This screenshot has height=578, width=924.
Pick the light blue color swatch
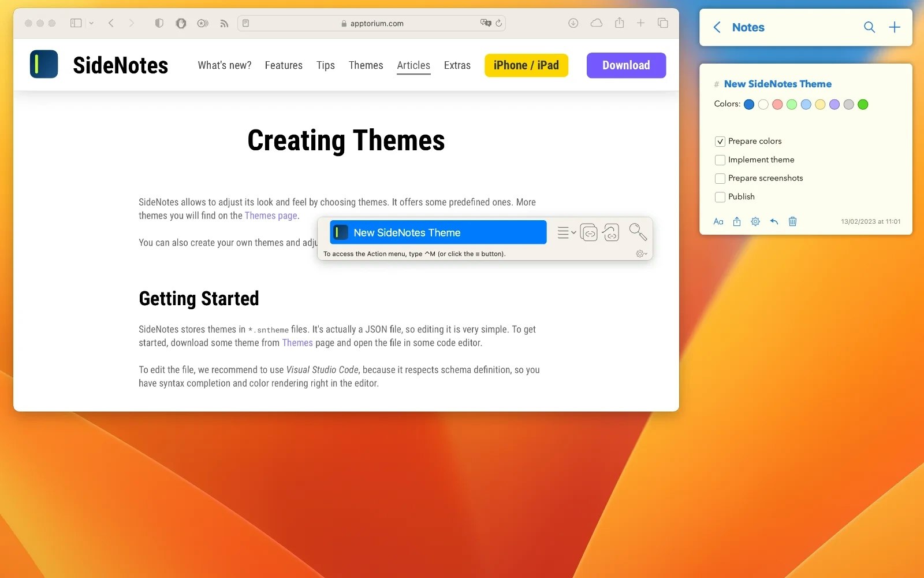click(x=806, y=105)
